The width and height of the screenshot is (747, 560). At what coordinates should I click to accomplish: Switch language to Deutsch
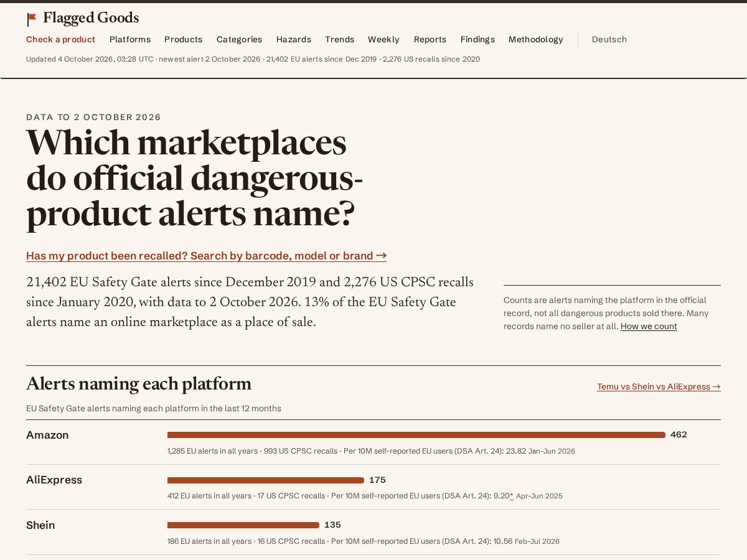click(609, 39)
